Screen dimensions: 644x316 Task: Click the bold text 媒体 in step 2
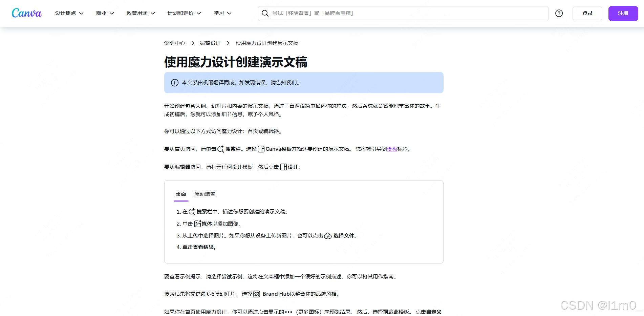click(207, 224)
